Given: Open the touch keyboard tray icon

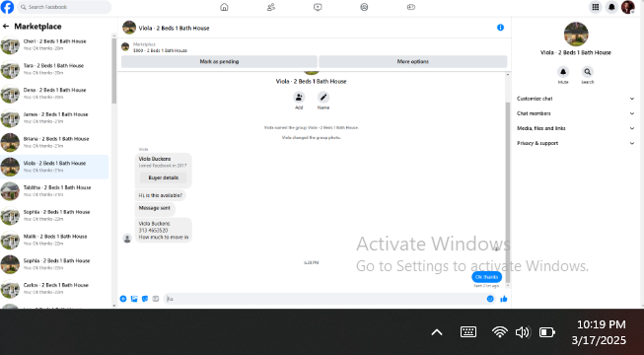Looking at the screenshot, I should (468, 332).
